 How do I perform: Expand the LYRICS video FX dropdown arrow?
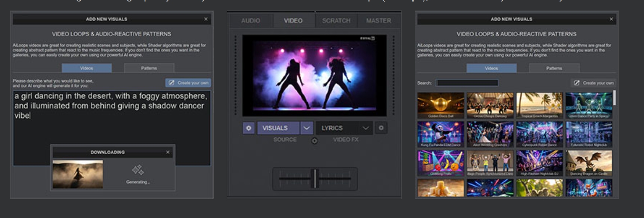pyautogui.click(x=365, y=128)
